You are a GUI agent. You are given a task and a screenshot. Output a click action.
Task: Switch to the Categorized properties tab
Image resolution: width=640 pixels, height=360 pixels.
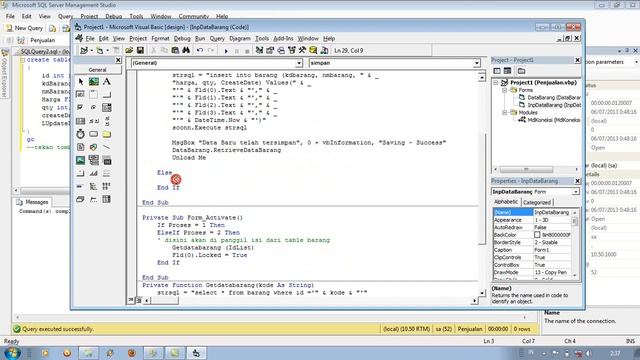pos(537,202)
